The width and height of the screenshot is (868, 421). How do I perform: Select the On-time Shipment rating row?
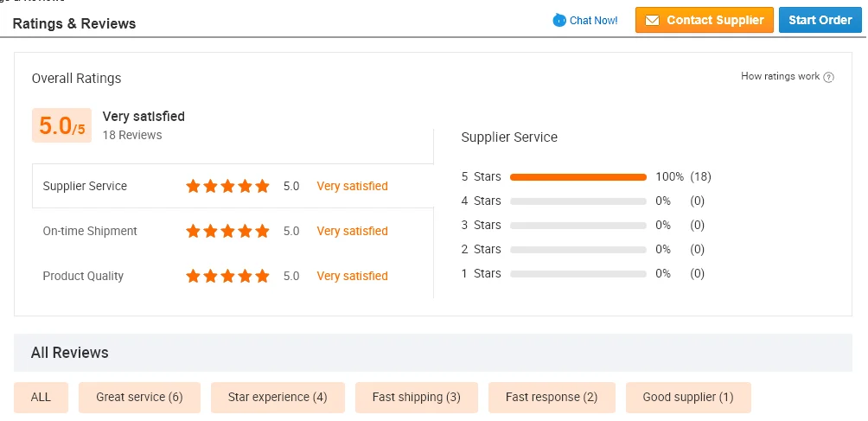point(90,231)
